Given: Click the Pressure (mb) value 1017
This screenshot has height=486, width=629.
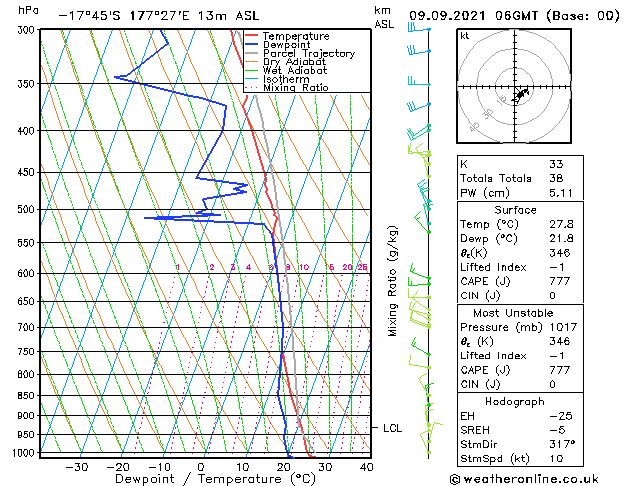Looking at the screenshot, I should [563, 327].
